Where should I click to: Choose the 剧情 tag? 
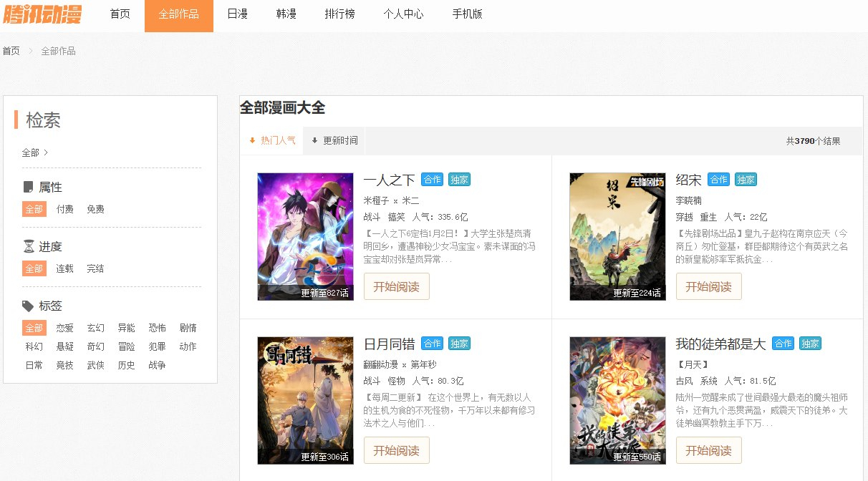pyautogui.click(x=188, y=328)
